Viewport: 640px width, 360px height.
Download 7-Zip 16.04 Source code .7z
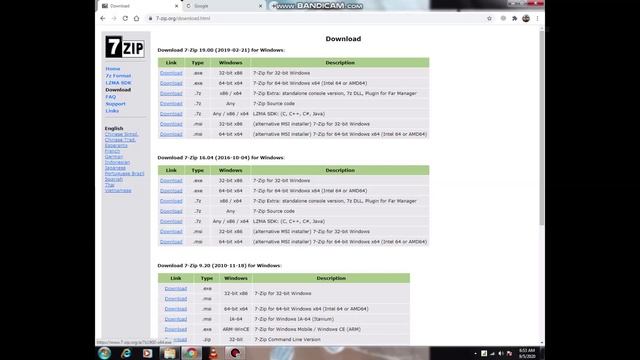pos(171,211)
